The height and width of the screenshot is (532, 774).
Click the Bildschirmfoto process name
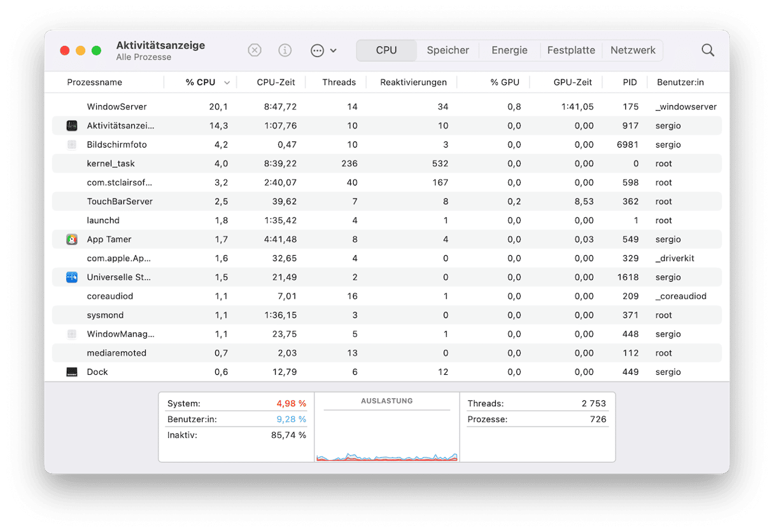tap(116, 144)
